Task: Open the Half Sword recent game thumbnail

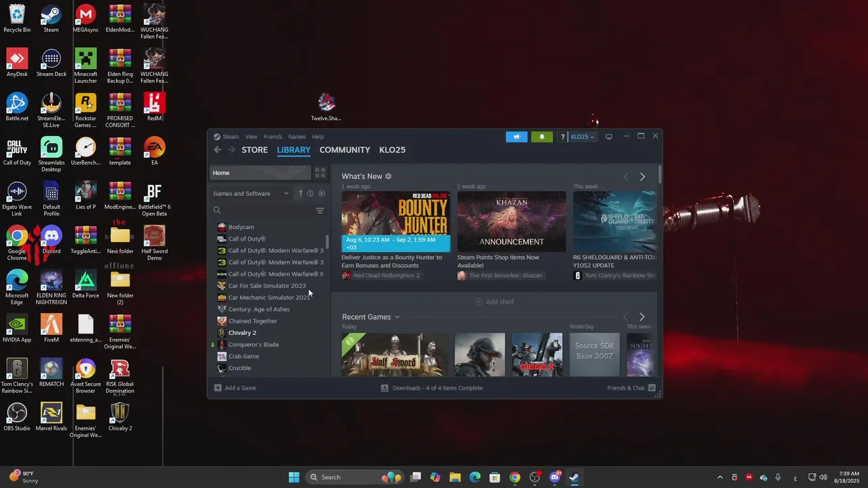Action: [395, 354]
